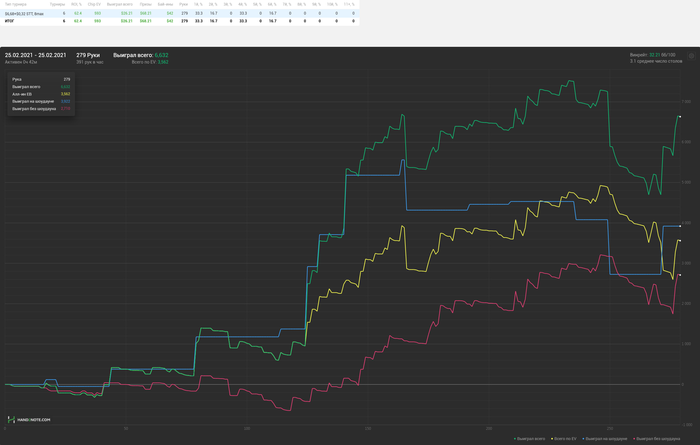Toggle 'Выиграл на шоудауне' blue legend series
The height and width of the screenshot is (445, 700).
coord(605,439)
